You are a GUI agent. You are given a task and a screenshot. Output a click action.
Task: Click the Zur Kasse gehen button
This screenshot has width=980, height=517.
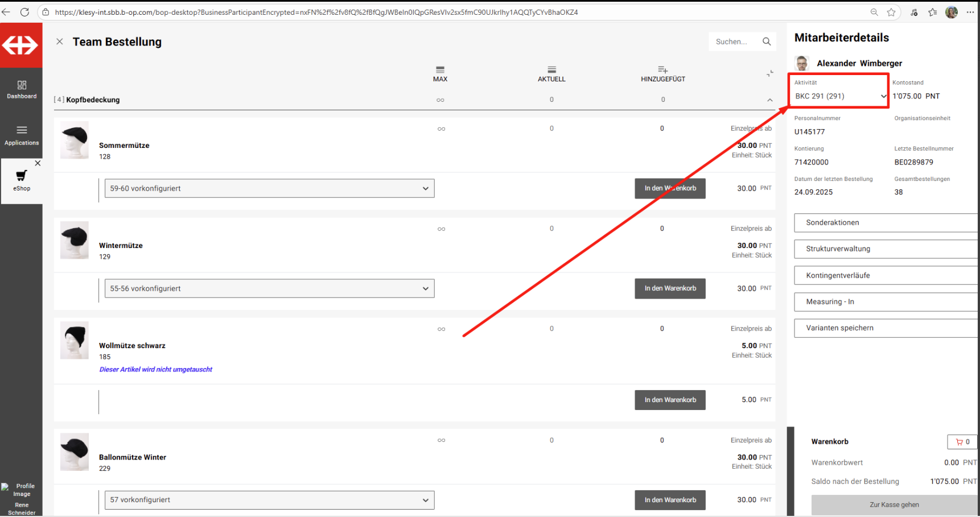(893, 504)
